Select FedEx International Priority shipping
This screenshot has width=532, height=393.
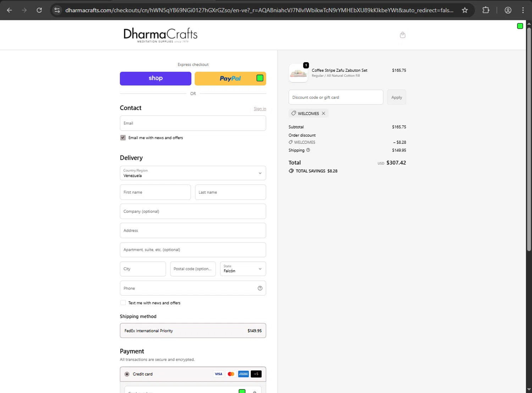(193, 331)
